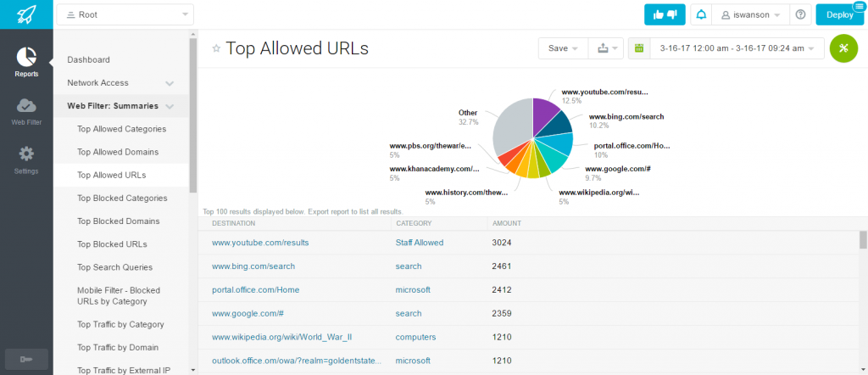This screenshot has height=375, width=868.
Task: Open the help question mark icon
Action: coord(800,15)
